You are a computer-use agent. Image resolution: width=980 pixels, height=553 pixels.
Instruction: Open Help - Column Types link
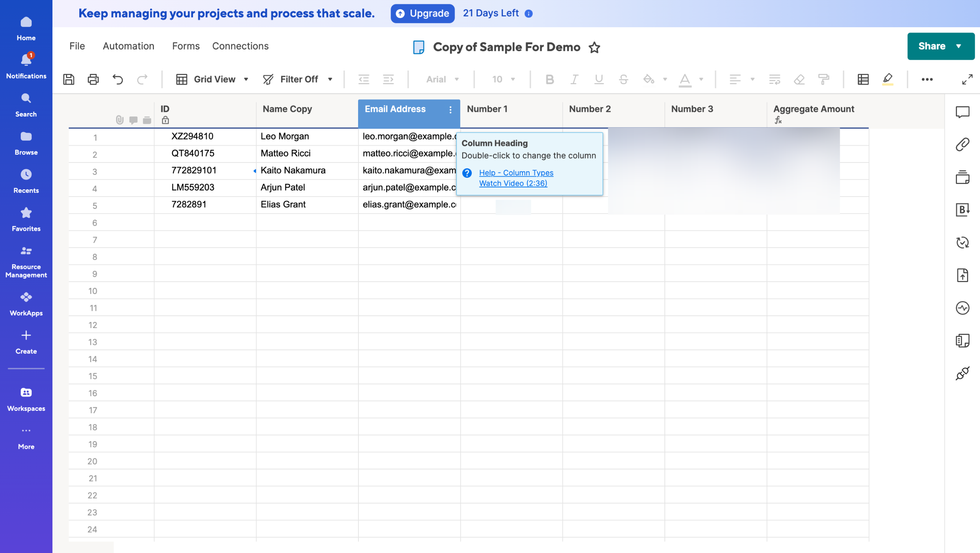pos(516,173)
